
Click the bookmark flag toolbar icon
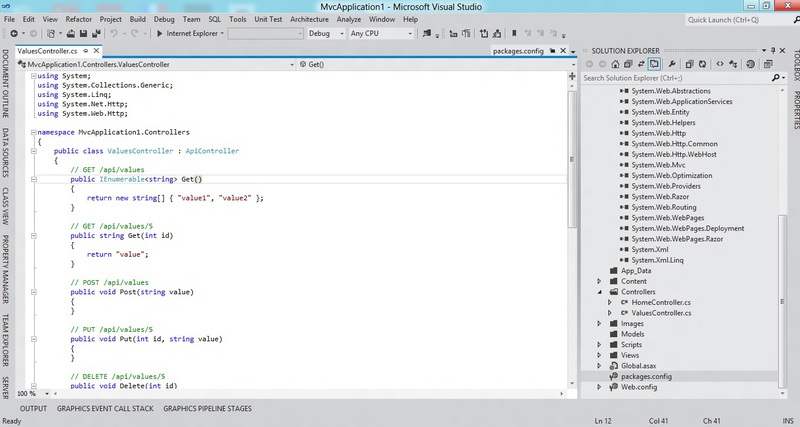click(514, 34)
